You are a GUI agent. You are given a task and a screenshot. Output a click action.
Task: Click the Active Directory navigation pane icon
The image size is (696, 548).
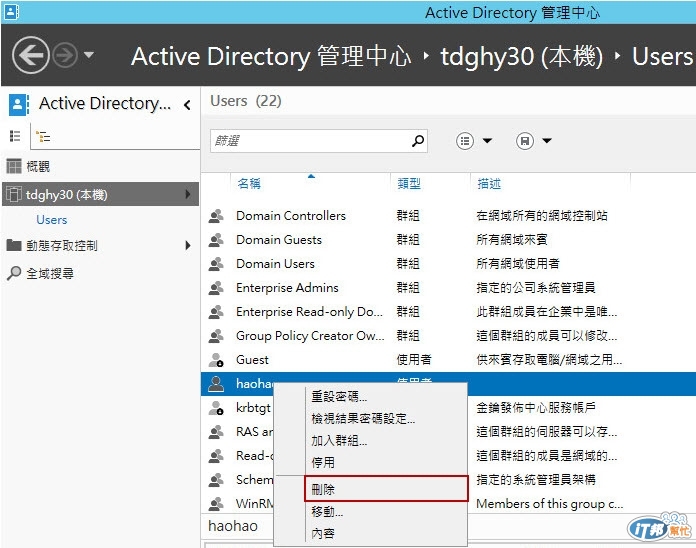[19, 104]
